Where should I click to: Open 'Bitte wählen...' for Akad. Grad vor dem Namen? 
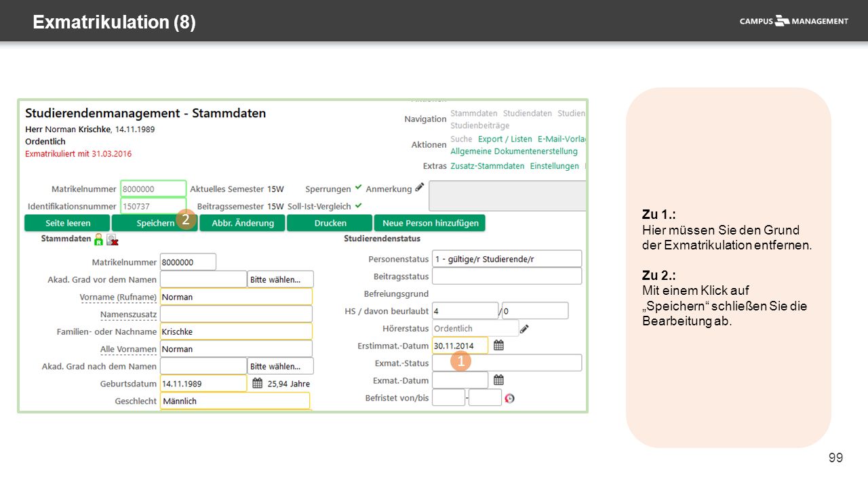[280, 279]
